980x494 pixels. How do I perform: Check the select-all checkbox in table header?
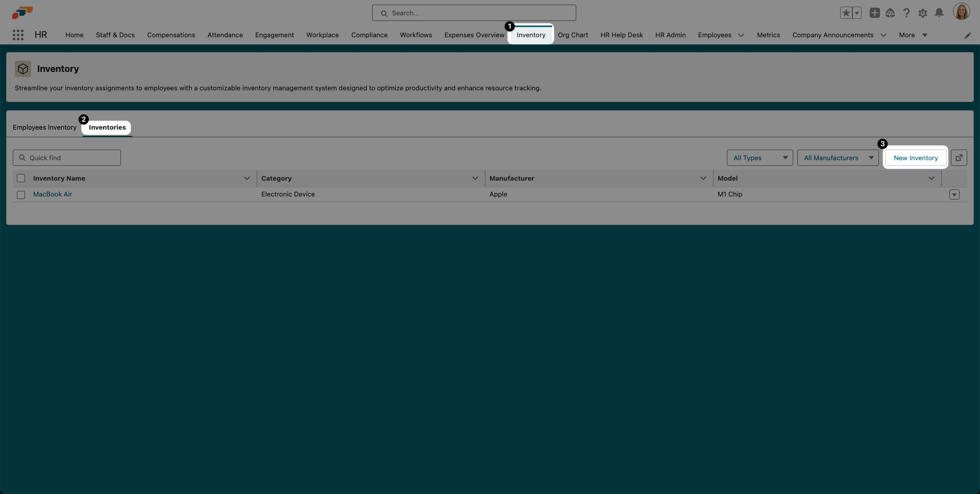pos(20,178)
